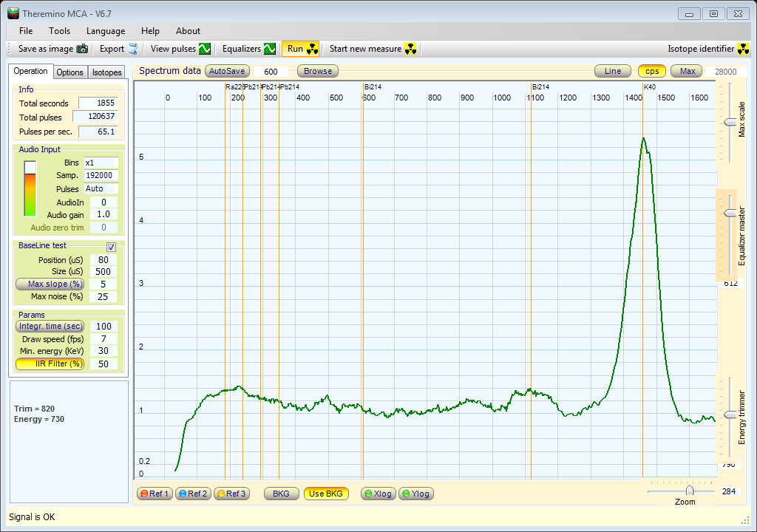Switch to the Isotopes tab
This screenshot has height=532, width=757.
[x=107, y=72]
